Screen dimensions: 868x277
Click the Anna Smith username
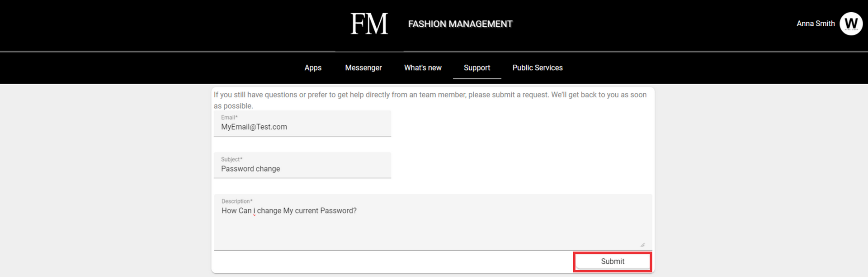(x=816, y=24)
